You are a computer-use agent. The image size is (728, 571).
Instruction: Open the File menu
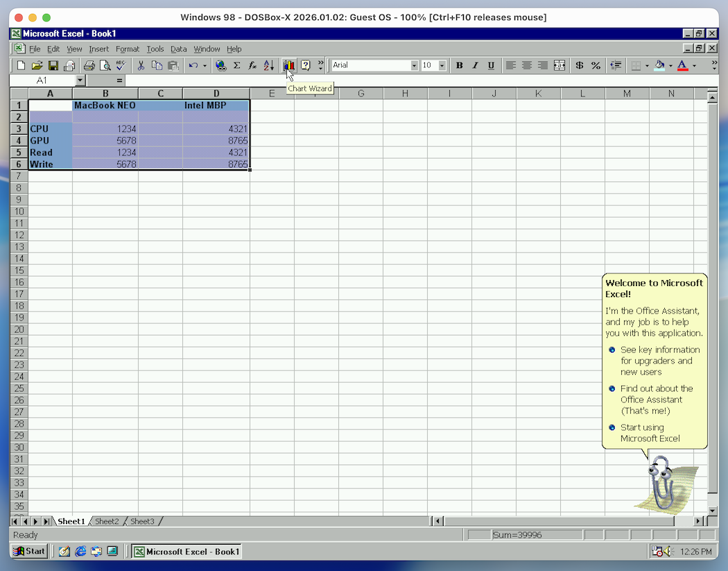click(x=35, y=49)
